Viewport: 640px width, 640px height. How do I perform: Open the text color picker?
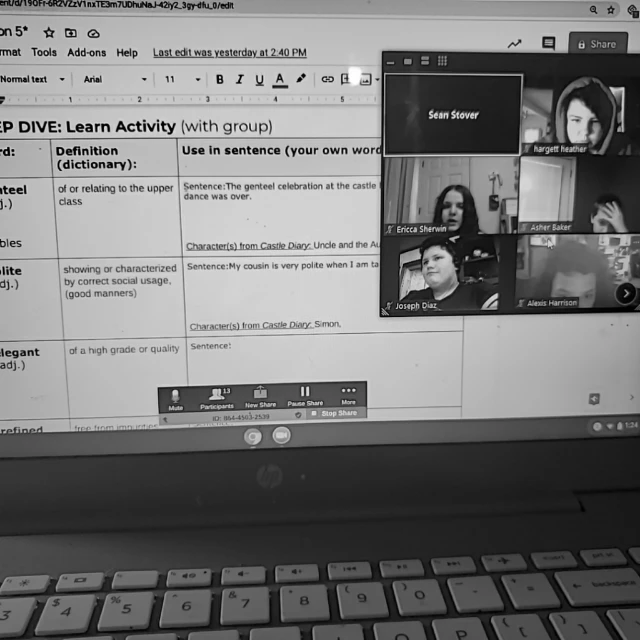pyautogui.click(x=280, y=80)
